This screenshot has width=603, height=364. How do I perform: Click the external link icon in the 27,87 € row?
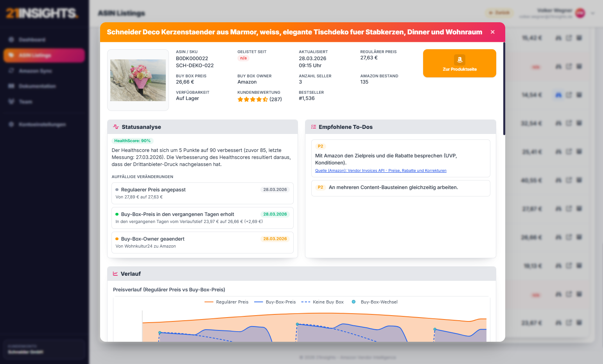(x=569, y=209)
